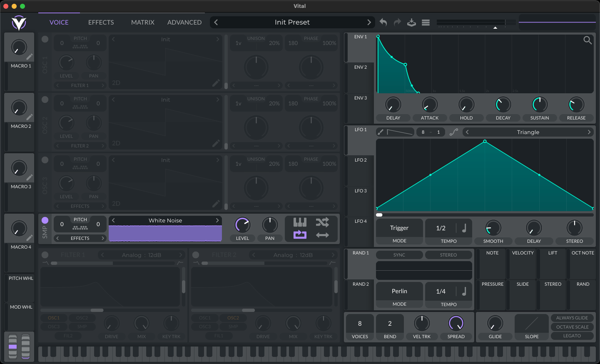600x364 pixels.
Task: Open the LFO Trigger mode dropdown
Action: pos(399,228)
